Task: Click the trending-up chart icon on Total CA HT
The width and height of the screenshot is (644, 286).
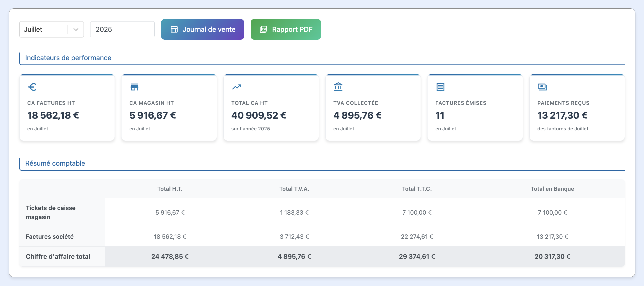Action: coord(236,87)
